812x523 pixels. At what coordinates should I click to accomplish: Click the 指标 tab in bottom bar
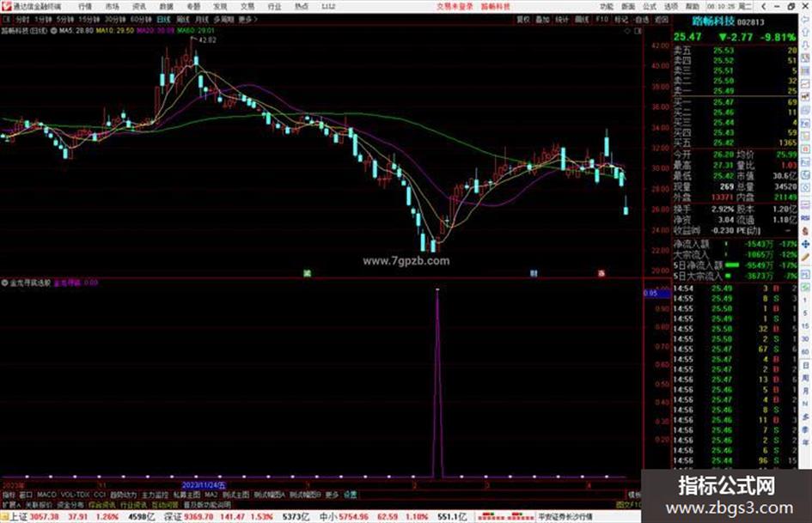tap(9, 495)
